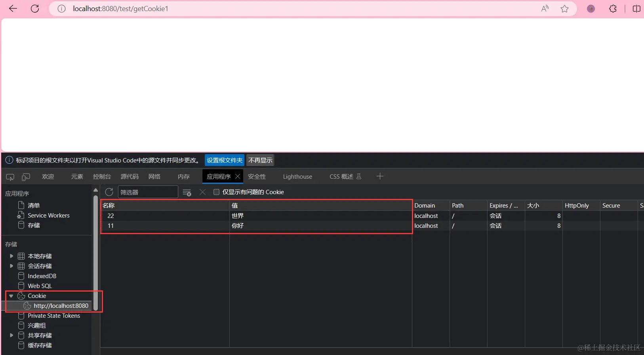Open the 内存 tab
Image resolution: width=644 pixels, height=355 pixels.
click(184, 177)
